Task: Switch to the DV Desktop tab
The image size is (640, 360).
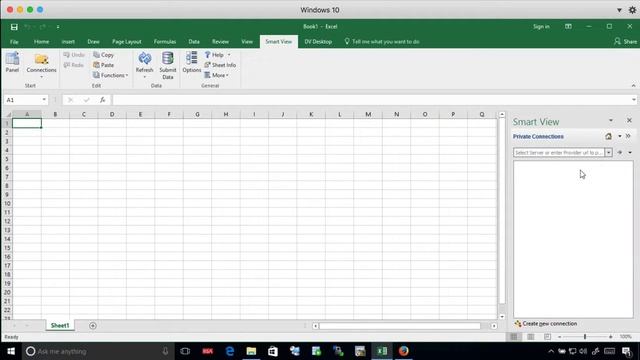Action: [318, 42]
